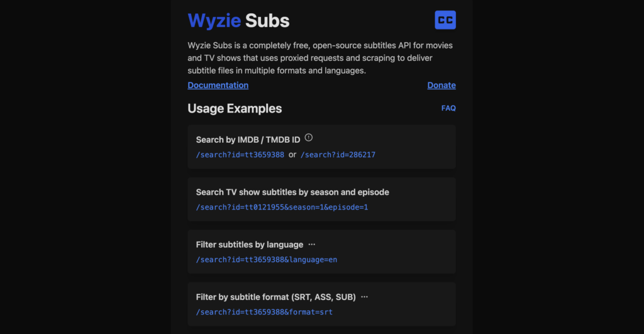
Task: Select the Search TV show subtitles heading
Action: tap(292, 192)
